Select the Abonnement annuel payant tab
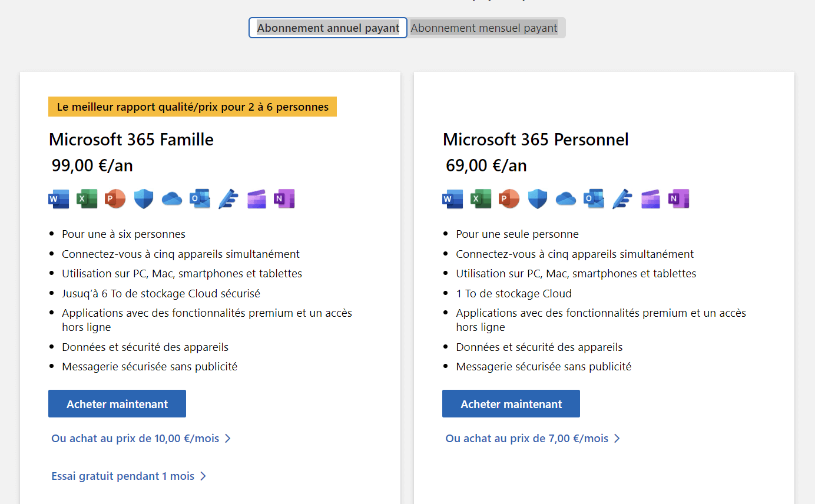 tap(328, 28)
